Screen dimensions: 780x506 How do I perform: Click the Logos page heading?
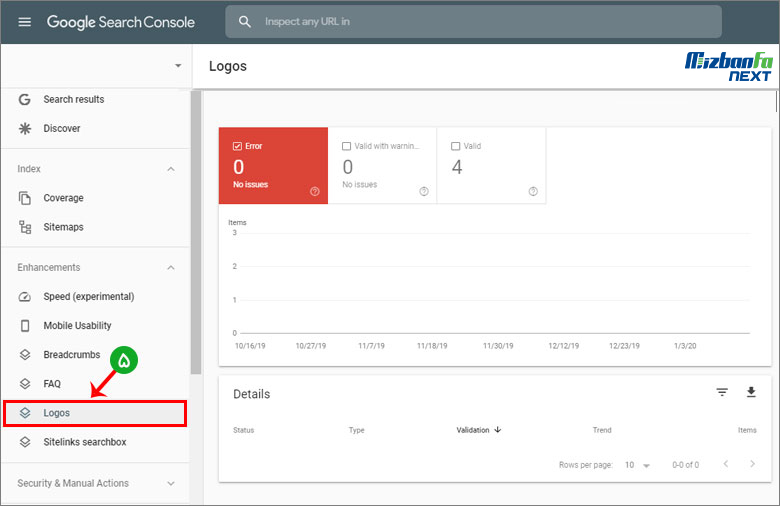pos(227,66)
